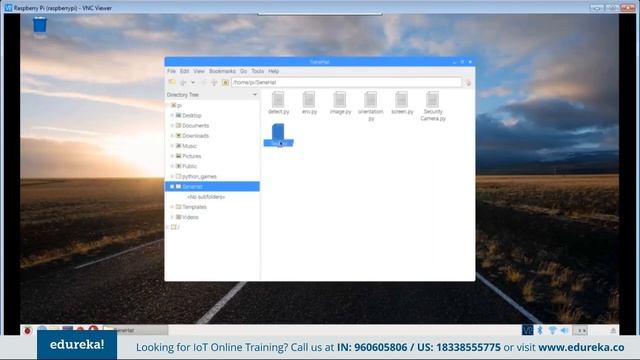Click the new folder toolbar icon

(x=172, y=82)
